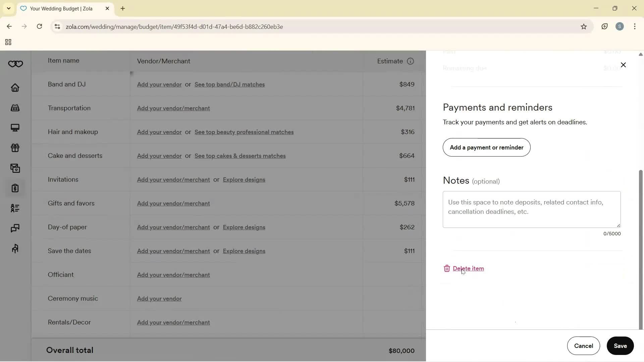The width and height of the screenshot is (644, 362).
Task: Open Chrome's three-dot menu
Action: (635, 26)
